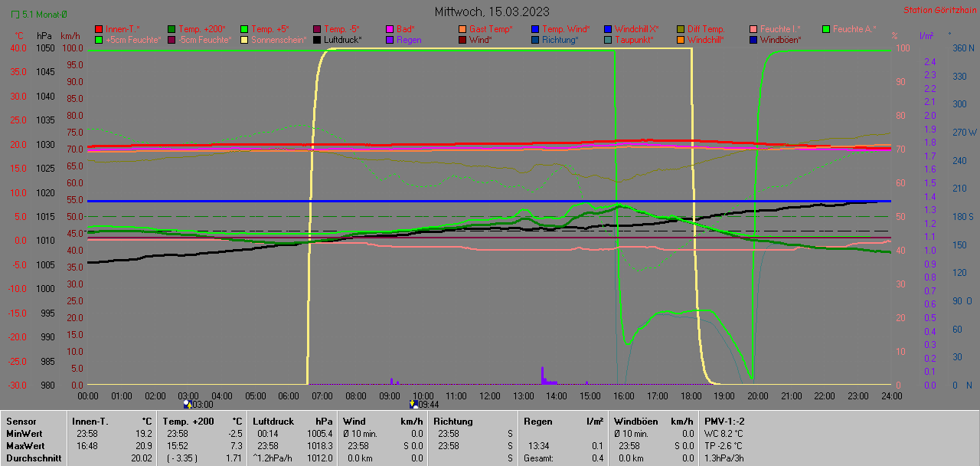Click the MaxWert row label
980x466 pixels.
click(25, 446)
